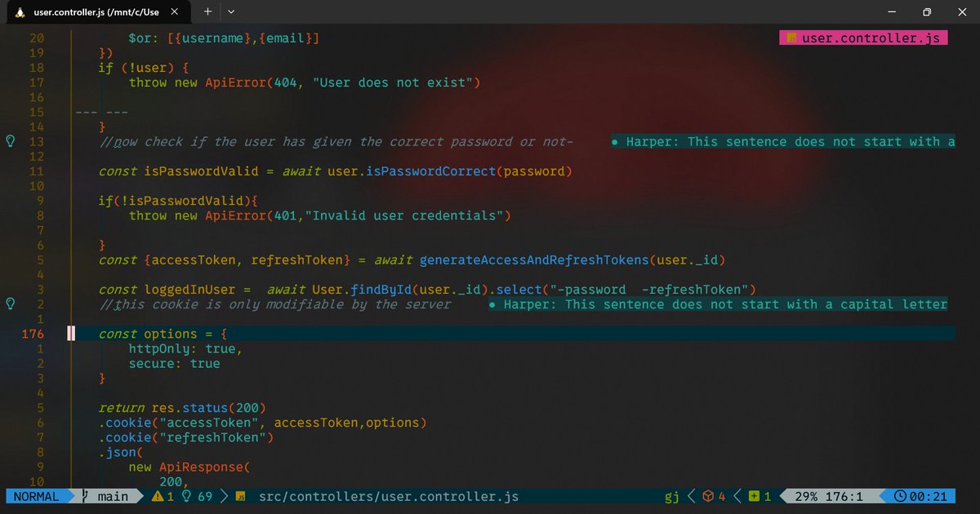Click the new ApiResponse( text

pos(189,467)
